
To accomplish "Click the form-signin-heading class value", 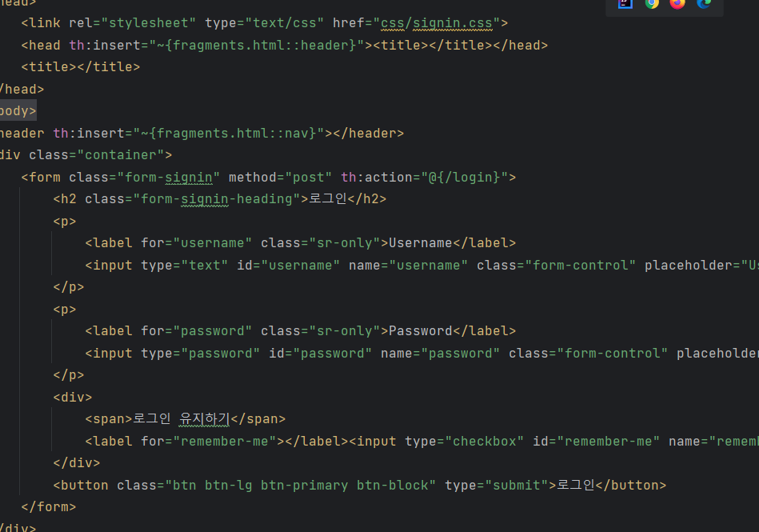I will click(217, 199).
